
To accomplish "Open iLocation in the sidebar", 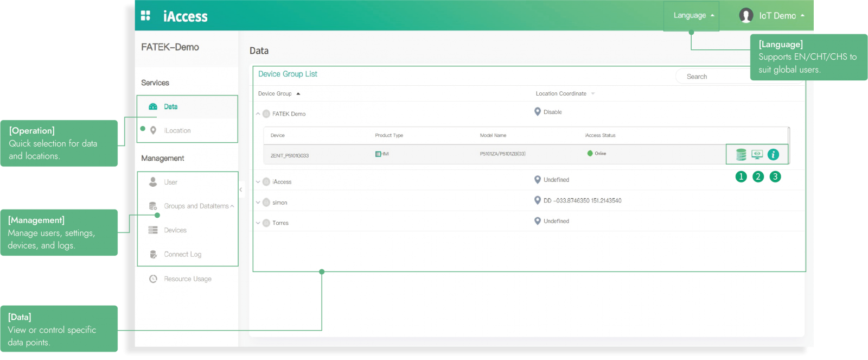I will pyautogui.click(x=177, y=131).
